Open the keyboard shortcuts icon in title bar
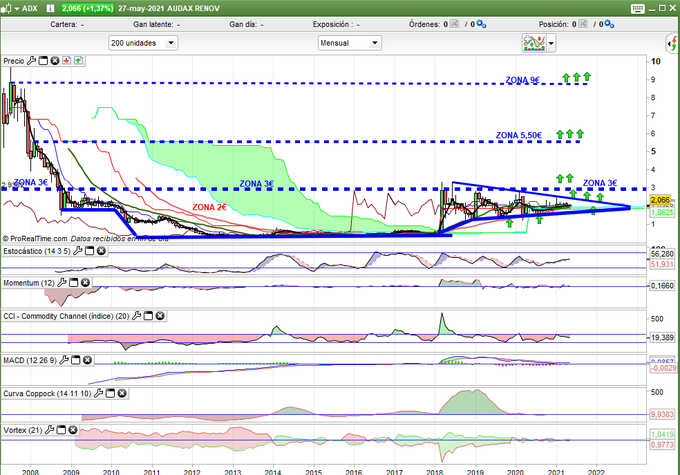 [638, 9]
